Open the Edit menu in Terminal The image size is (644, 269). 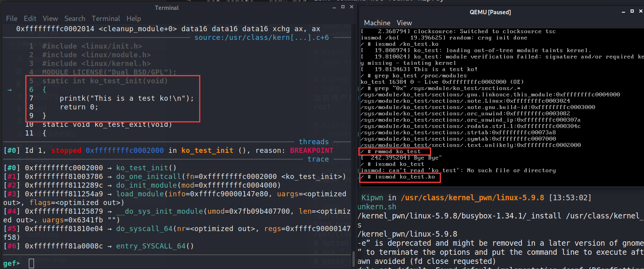30,19
